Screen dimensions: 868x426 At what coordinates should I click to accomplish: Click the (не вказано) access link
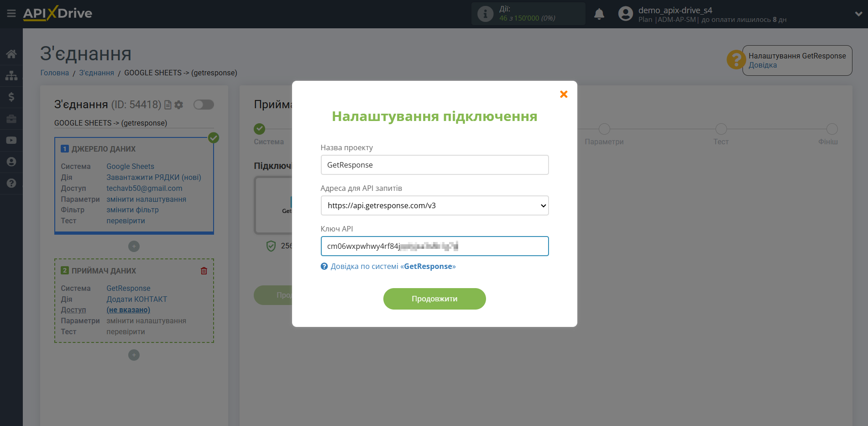pyautogui.click(x=128, y=310)
